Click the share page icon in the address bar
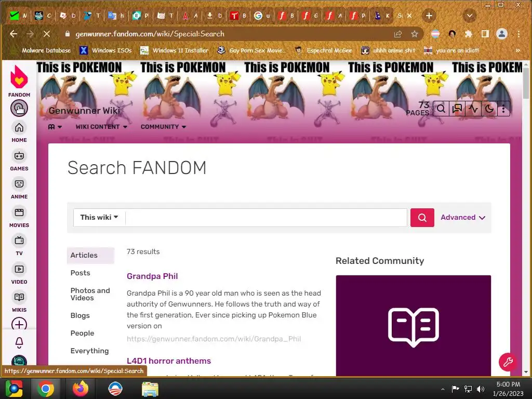This screenshot has height=399, width=532. coord(398,34)
